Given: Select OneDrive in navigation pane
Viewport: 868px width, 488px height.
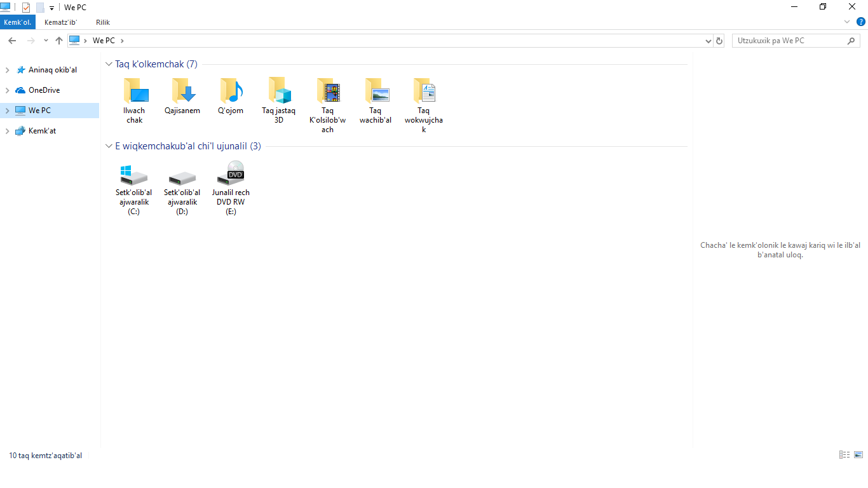Looking at the screenshot, I should pyautogui.click(x=44, y=90).
